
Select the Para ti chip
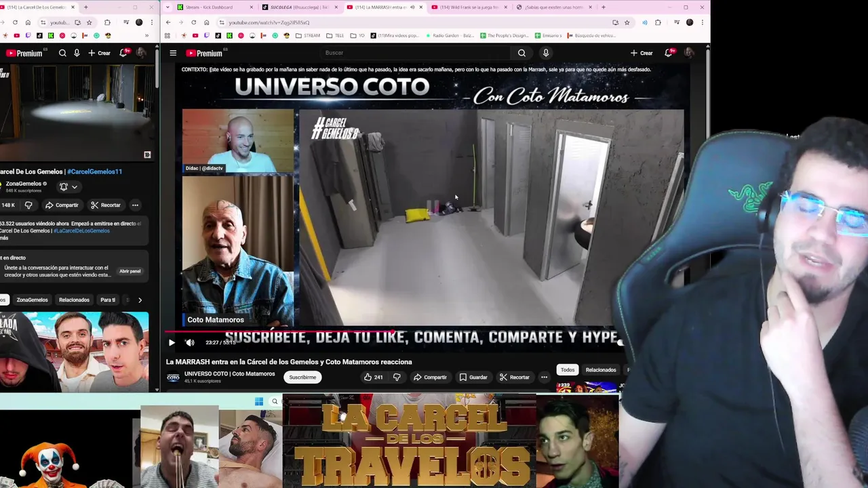(108, 300)
